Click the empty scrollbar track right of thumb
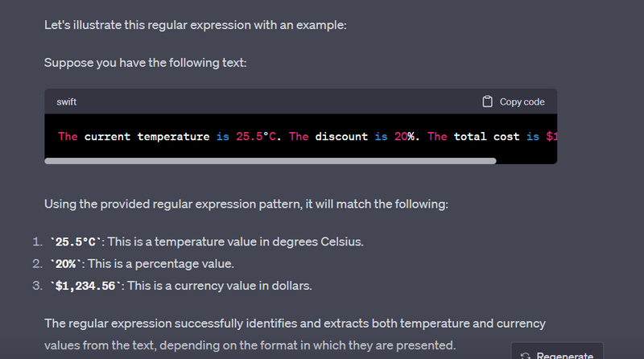Screen dimensions: 644x359 click(x=526, y=161)
